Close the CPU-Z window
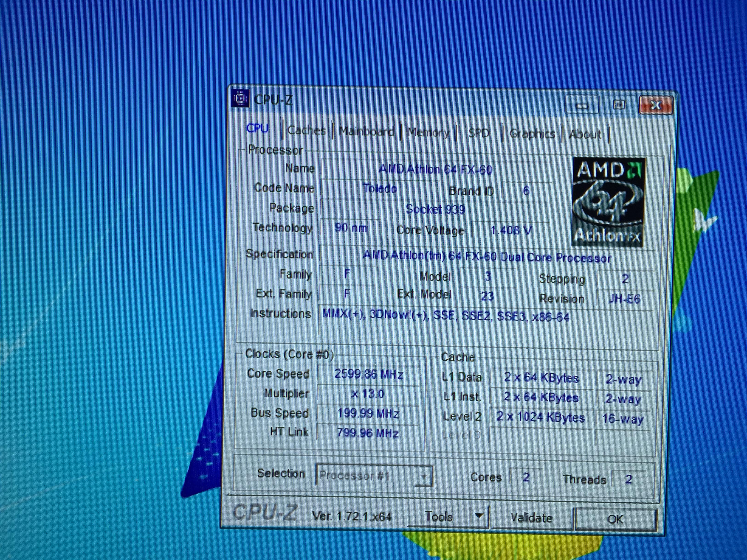 656,105
